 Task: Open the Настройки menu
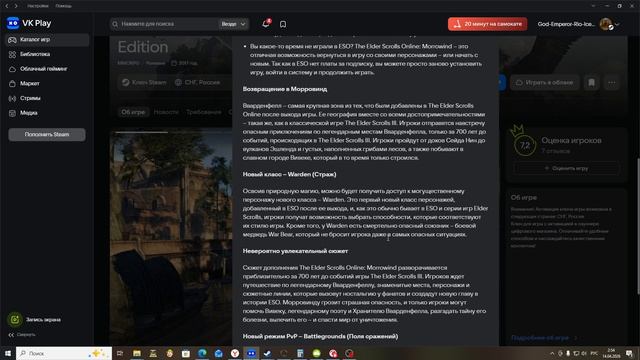pos(38,6)
